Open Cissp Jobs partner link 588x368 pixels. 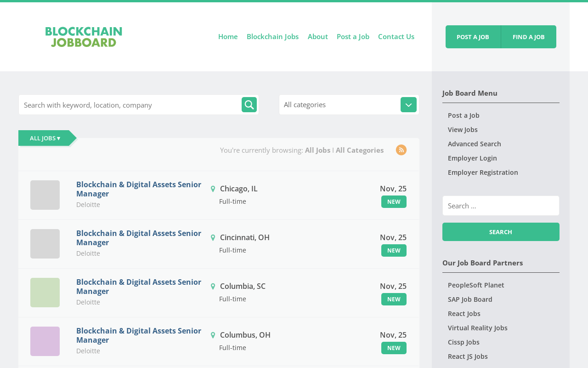click(464, 342)
